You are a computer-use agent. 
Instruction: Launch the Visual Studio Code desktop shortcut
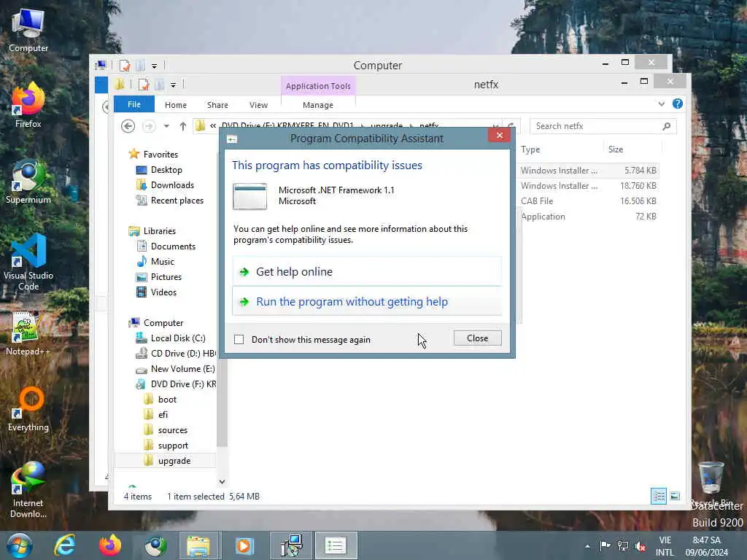[x=28, y=262]
